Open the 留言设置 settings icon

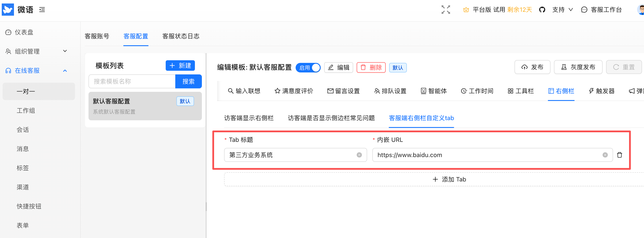[331, 91]
